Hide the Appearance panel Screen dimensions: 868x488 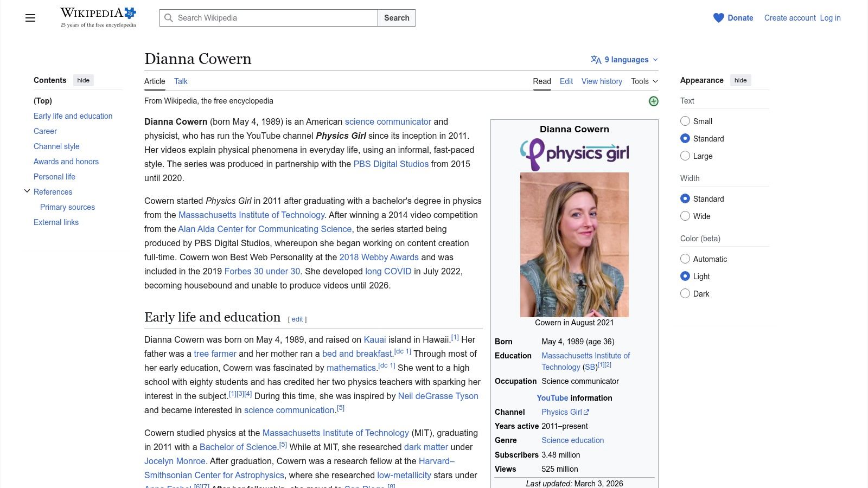[741, 80]
